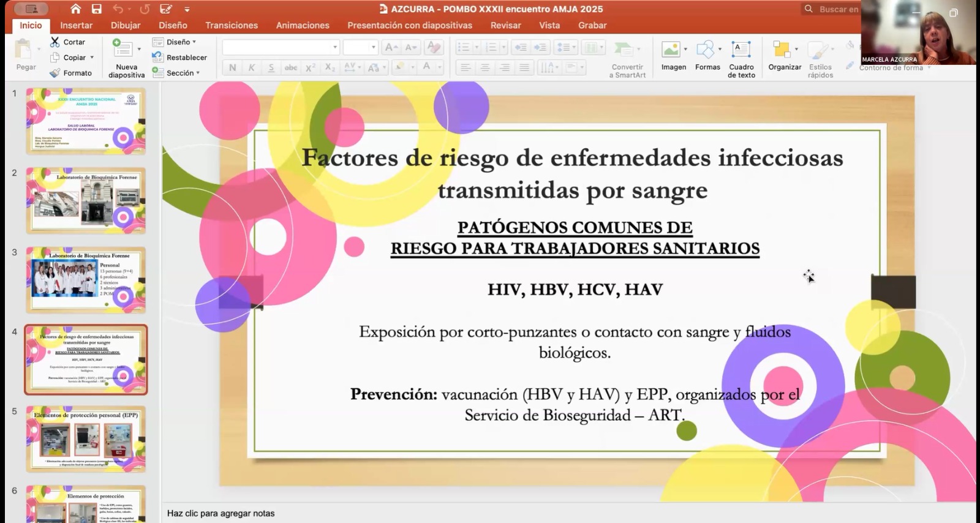Screen dimensions: 980x523
Task: Open the Animaciones tab
Action: point(303,25)
